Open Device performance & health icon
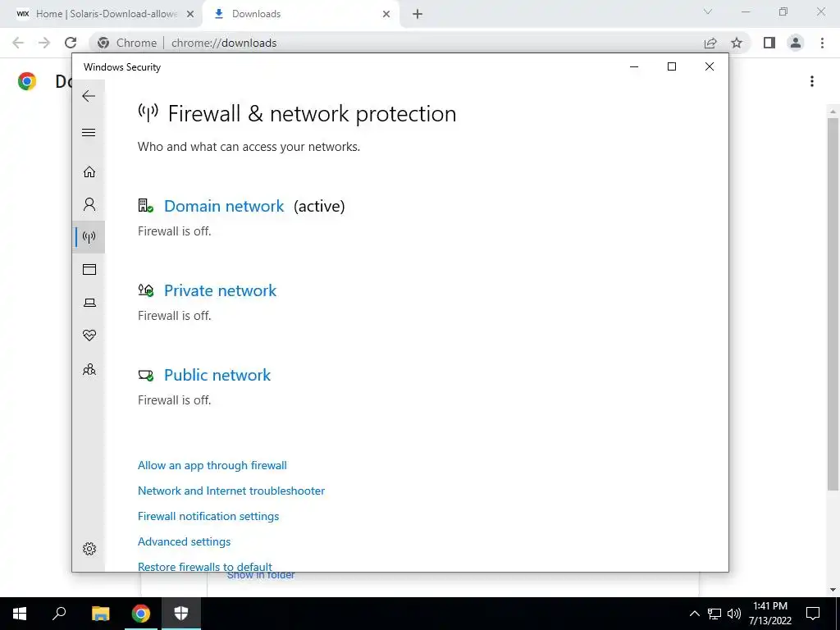This screenshot has width=840, height=630. pos(89,336)
